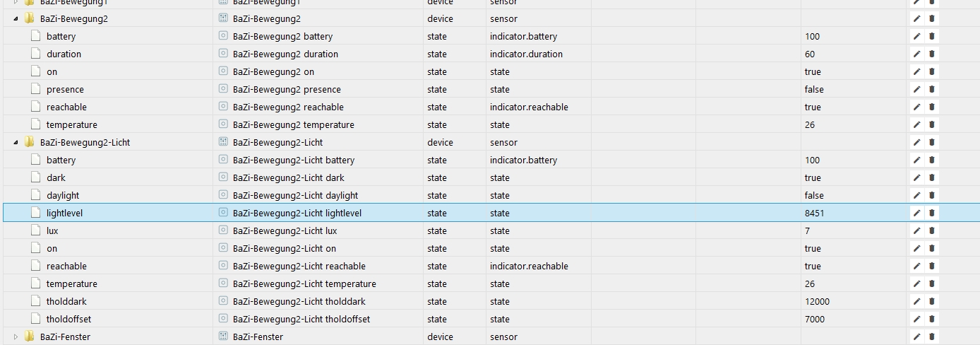Viewport: 980px width, 345px height.
Task: Delete the BaZi-Bewegung2-Licht lightlevel object
Action: [x=931, y=213]
